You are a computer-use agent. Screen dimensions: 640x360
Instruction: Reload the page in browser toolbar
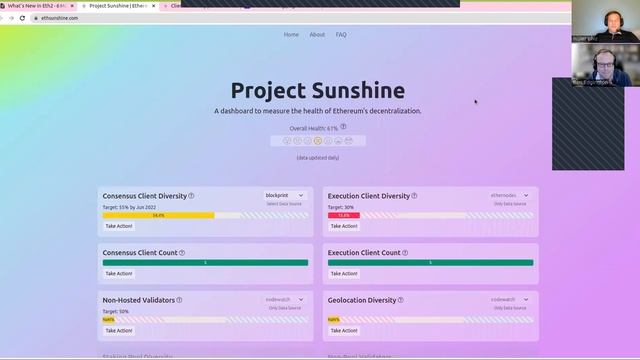coord(22,18)
